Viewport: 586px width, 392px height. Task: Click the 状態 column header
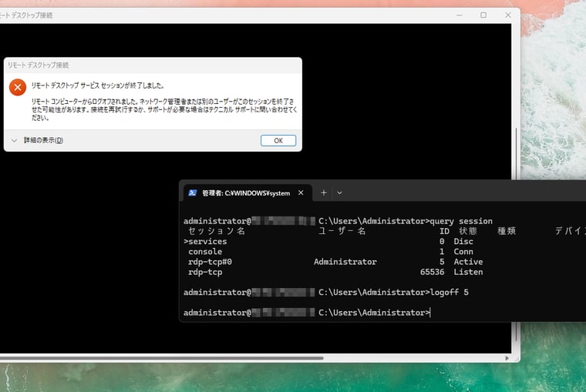tap(468, 231)
